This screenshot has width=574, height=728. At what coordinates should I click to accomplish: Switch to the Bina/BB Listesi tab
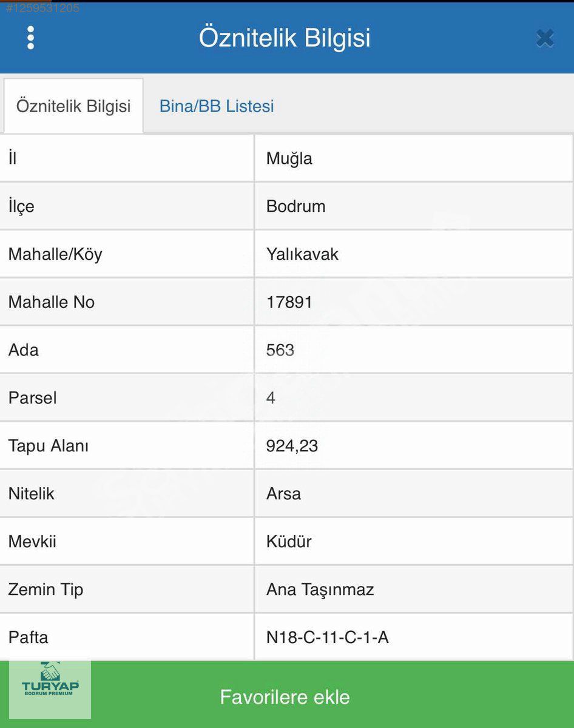[217, 106]
